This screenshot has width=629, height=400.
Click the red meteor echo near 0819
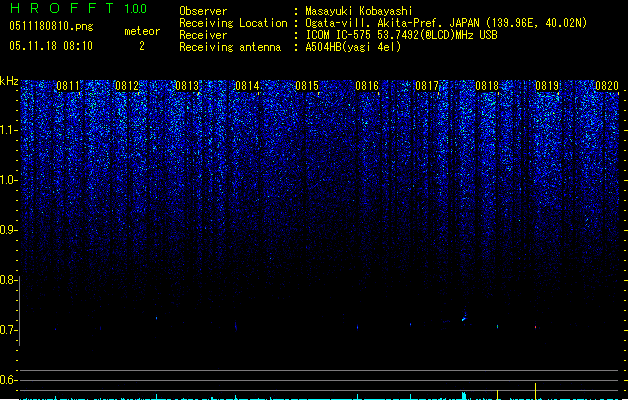pyautogui.click(x=536, y=327)
